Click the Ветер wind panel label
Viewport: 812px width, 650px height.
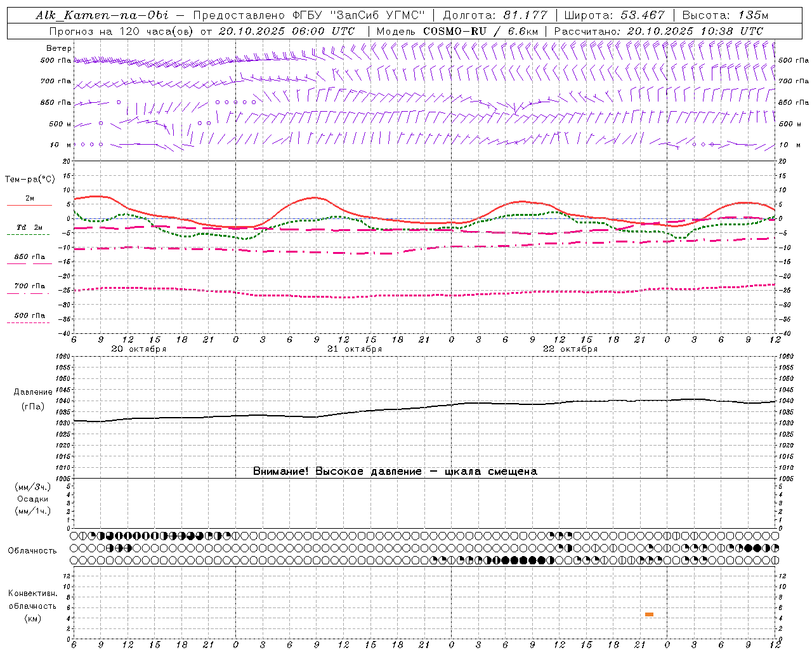point(59,48)
